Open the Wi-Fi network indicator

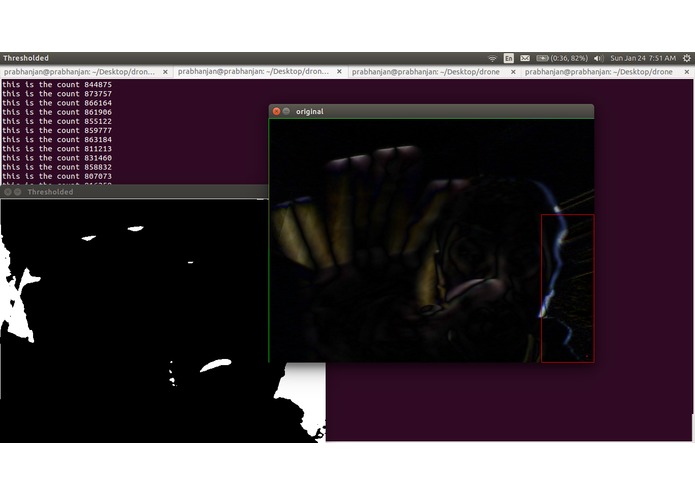point(492,58)
